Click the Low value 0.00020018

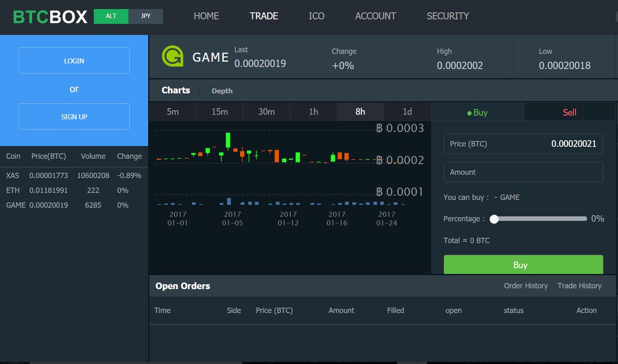pyautogui.click(x=565, y=65)
